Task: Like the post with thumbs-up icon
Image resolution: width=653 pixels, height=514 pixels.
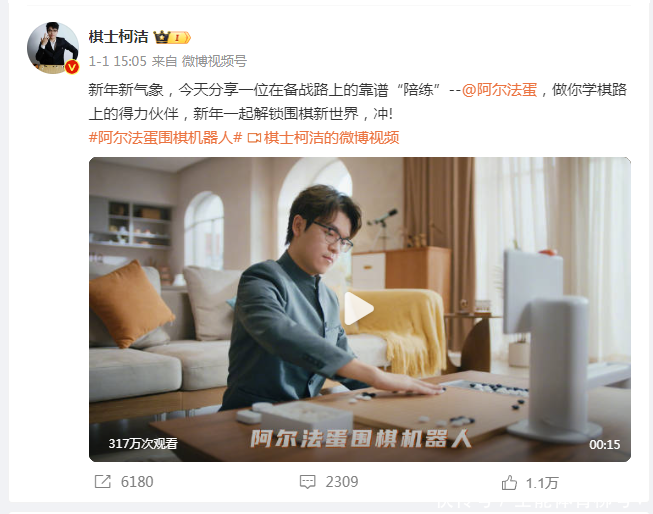Action: point(509,483)
